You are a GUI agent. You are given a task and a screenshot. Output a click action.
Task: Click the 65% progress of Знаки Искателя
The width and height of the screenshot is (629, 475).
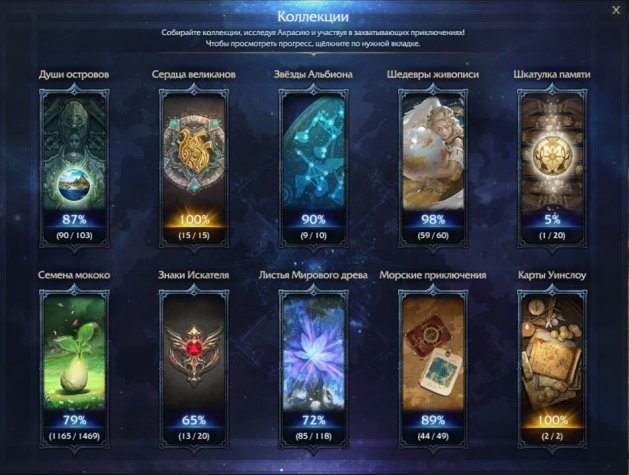(194, 420)
